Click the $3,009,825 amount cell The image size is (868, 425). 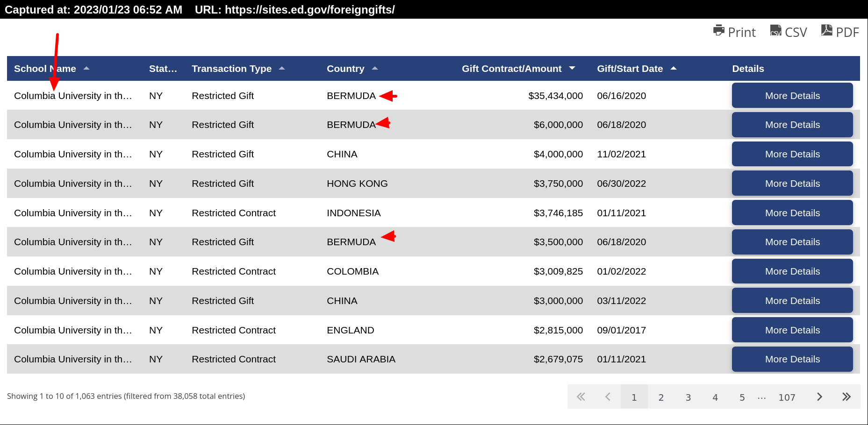click(558, 271)
